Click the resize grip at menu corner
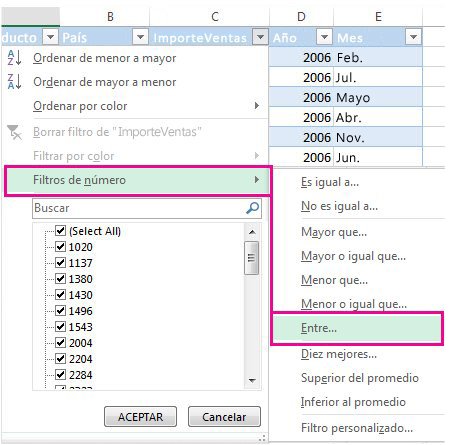The image size is (450, 445). tap(263, 438)
